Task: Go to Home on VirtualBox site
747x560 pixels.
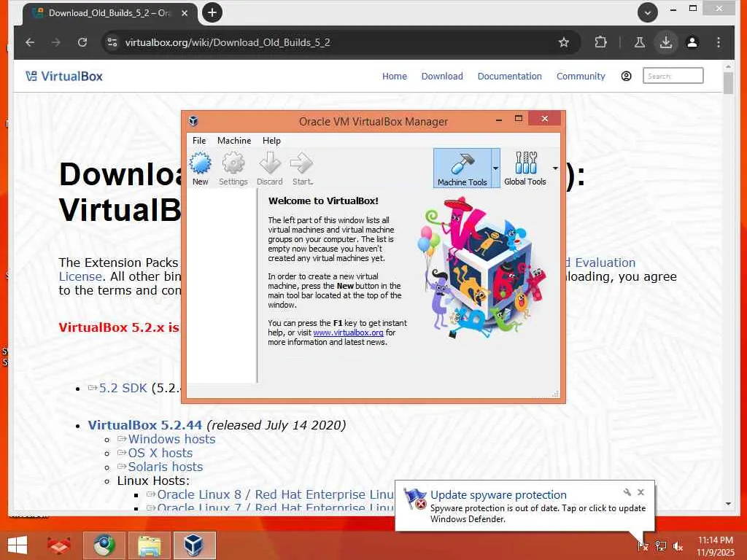Action: point(395,76)
